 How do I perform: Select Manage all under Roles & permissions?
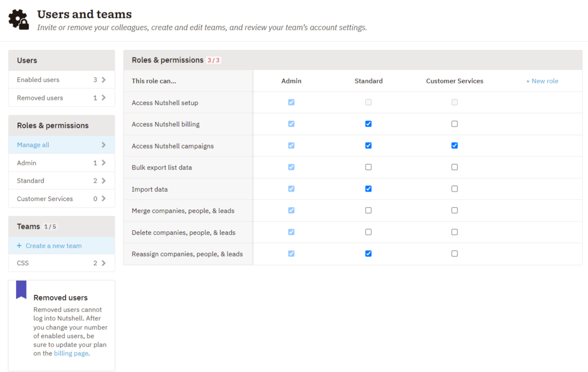click(61, 145)
